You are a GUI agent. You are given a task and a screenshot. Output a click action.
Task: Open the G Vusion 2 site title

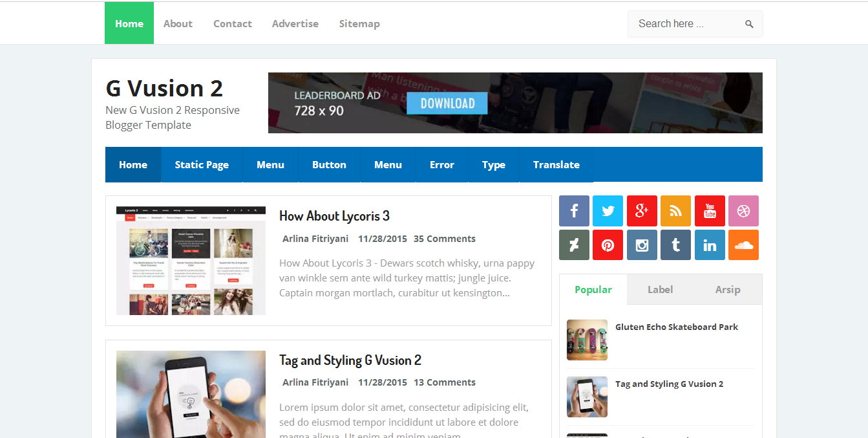(164, 88)
